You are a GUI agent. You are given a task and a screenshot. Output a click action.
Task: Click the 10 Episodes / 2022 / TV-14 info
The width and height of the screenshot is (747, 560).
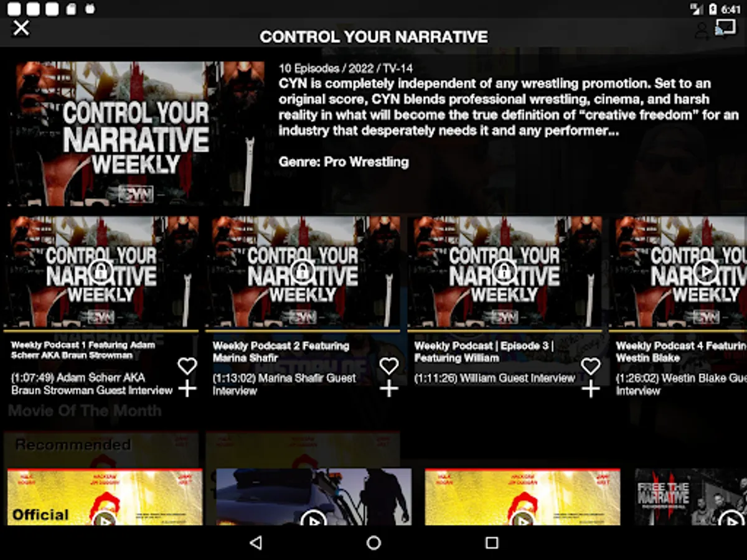coord(345,69)
